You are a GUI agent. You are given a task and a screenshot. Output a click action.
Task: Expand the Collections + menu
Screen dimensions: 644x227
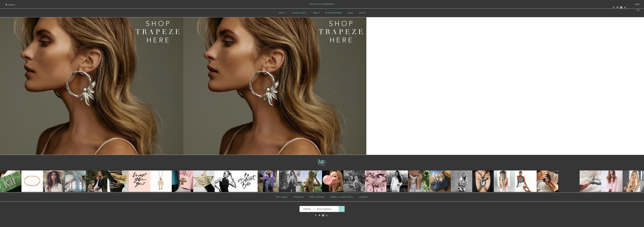click(300, 13)
